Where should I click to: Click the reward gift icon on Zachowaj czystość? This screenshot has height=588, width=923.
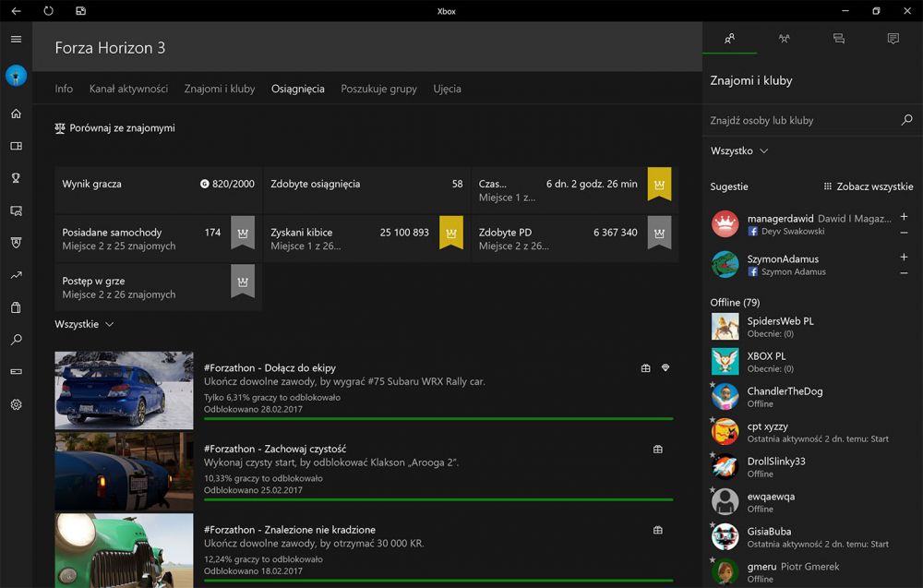pos(658,450)
